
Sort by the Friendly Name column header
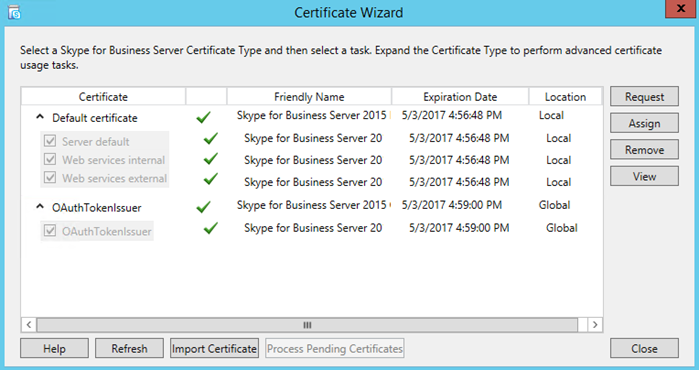(x=309, y=97)
